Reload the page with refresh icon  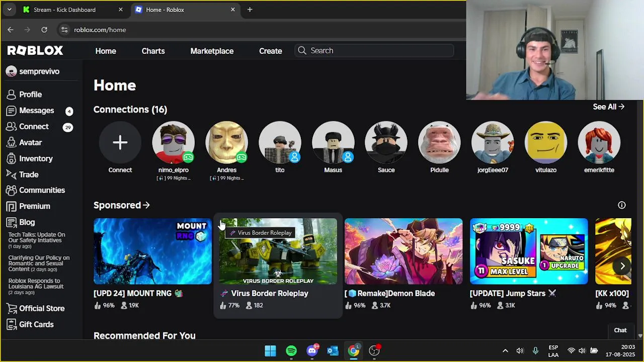(x=44, y=30)
